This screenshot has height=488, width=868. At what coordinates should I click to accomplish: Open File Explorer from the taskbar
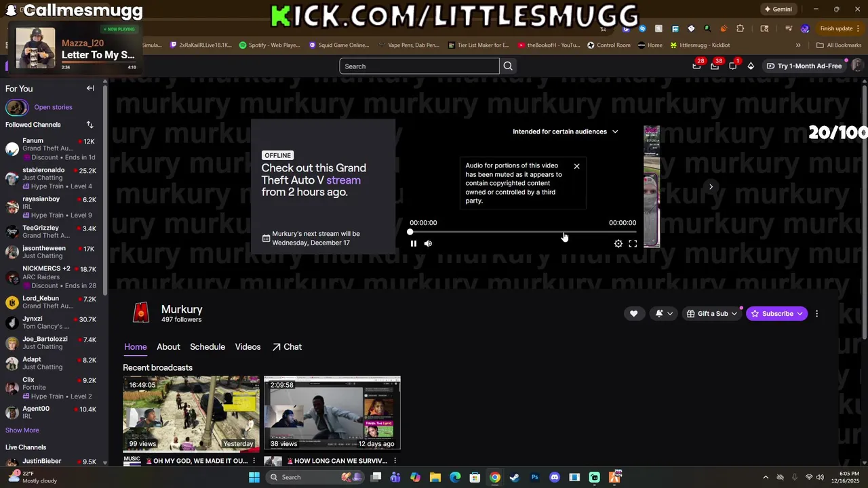coord(435,477)
